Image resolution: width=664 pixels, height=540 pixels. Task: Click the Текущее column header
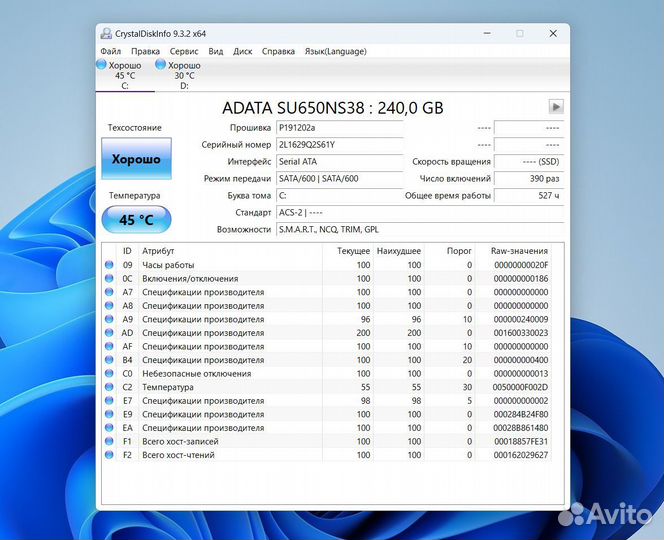pos(348,251)
